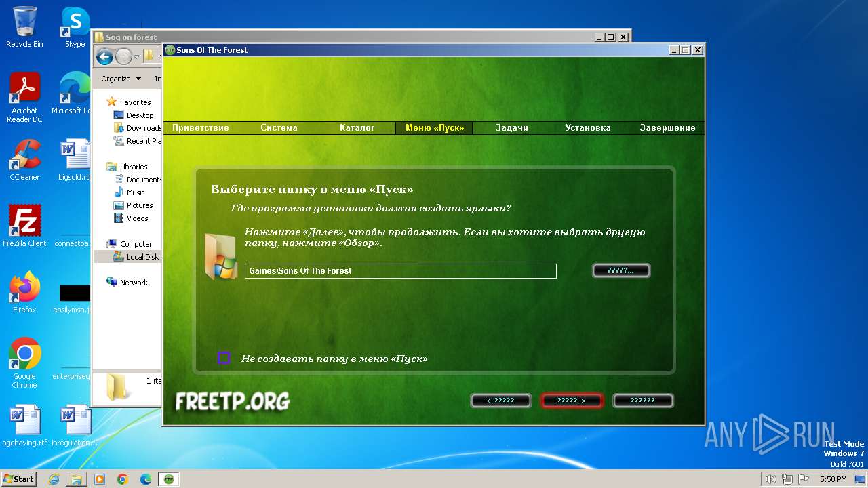868x488 pixels.
Task: Launch FileZilla Client shortcut
Action: [24, 226]
